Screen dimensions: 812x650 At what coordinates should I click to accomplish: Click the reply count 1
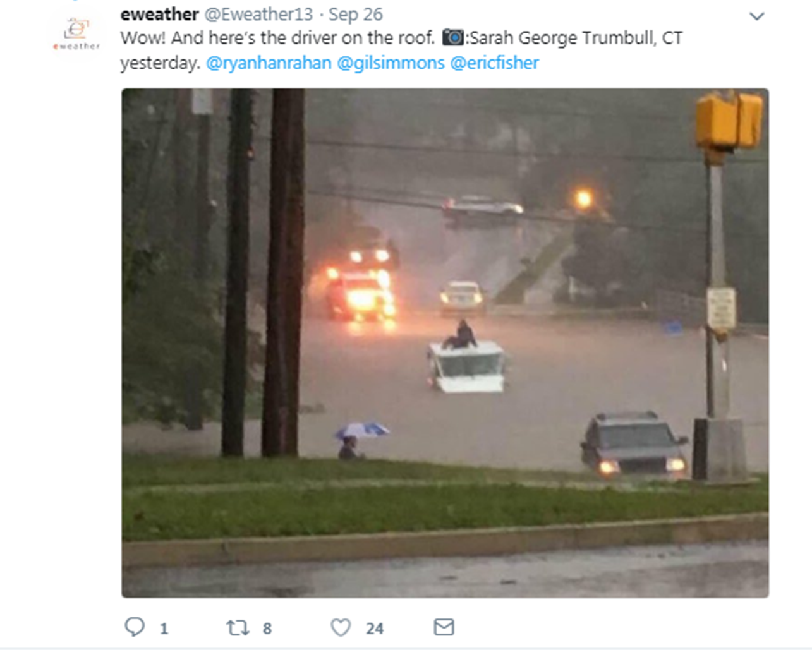coord(164,629)
